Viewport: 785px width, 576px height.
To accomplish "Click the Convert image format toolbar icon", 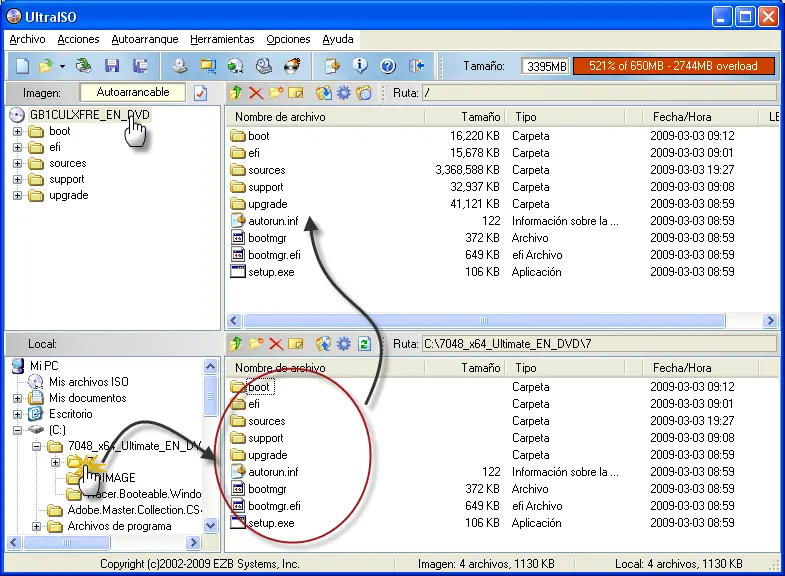I will click(208, 66).
